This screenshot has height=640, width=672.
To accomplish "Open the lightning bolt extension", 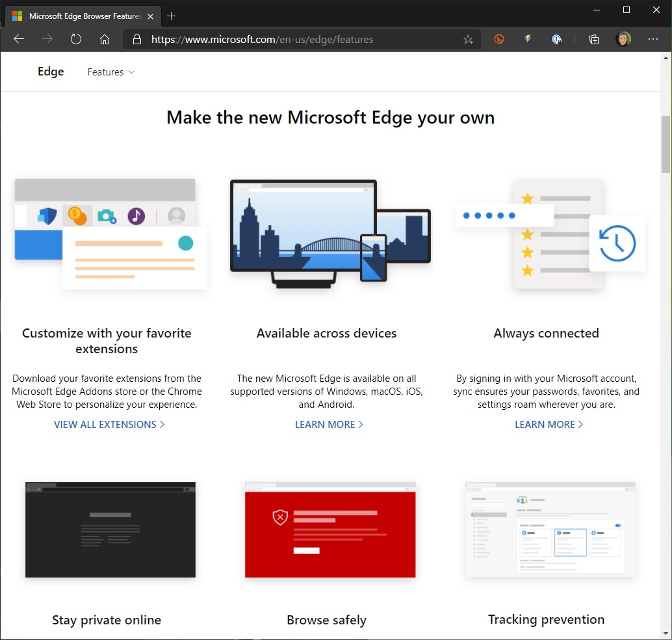I will [527, 39].
